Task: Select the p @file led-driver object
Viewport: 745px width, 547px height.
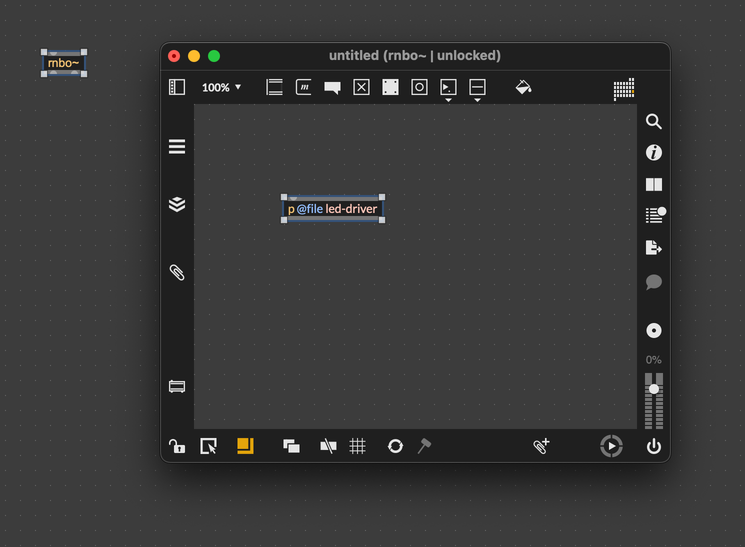Action: click(x=333, y=209)
